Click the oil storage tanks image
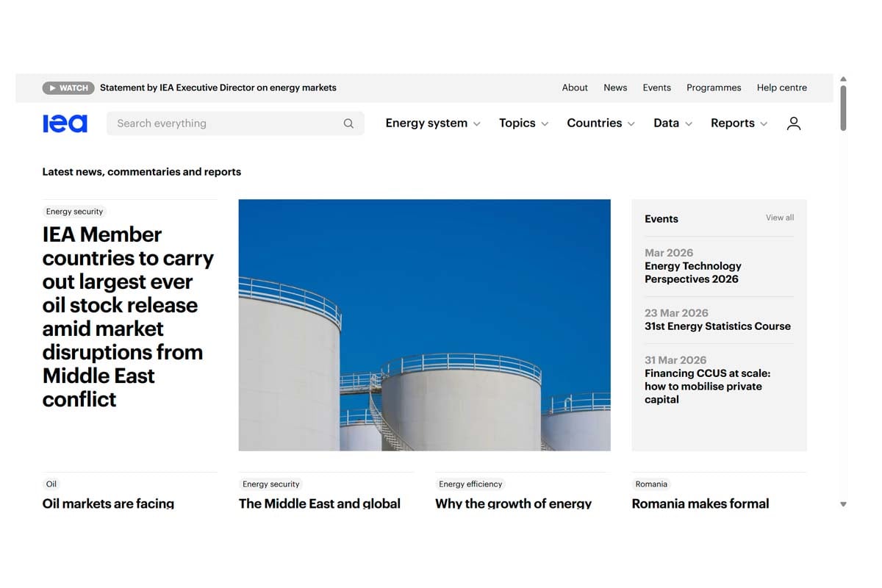Image resolution: width=882 pixels, height=588 pixels. point(424,325)
